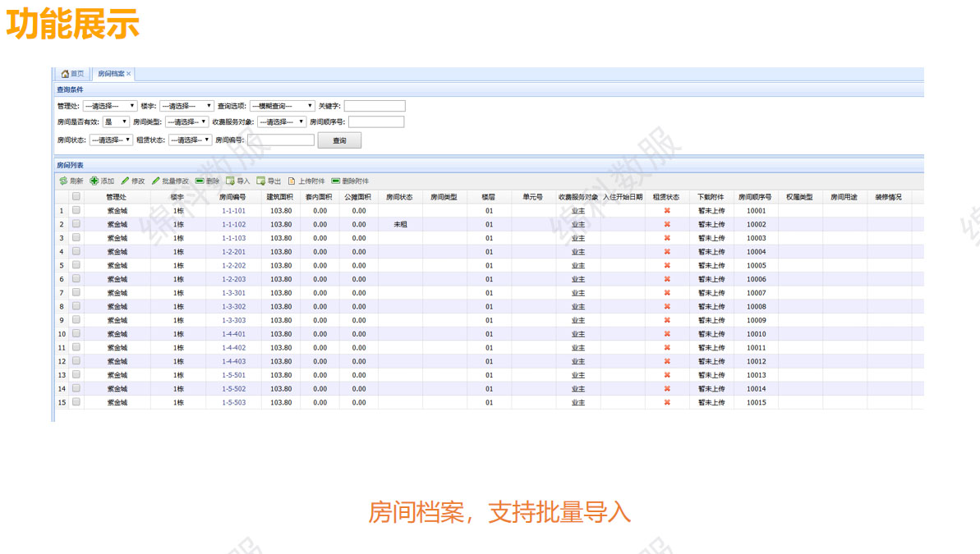Click red X lease status for room 1-3-302

(x=667, y=307)
